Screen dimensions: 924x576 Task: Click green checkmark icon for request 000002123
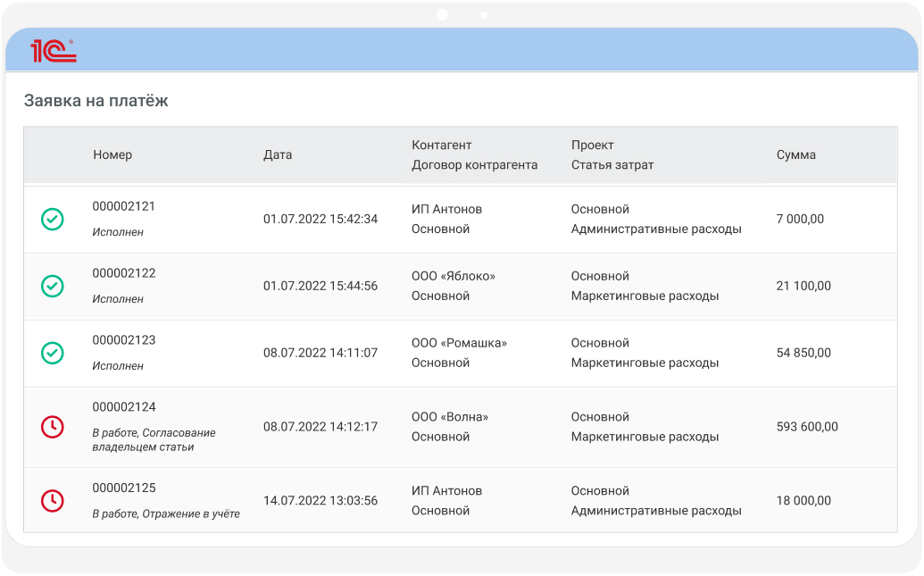click(x=53, y=353)
